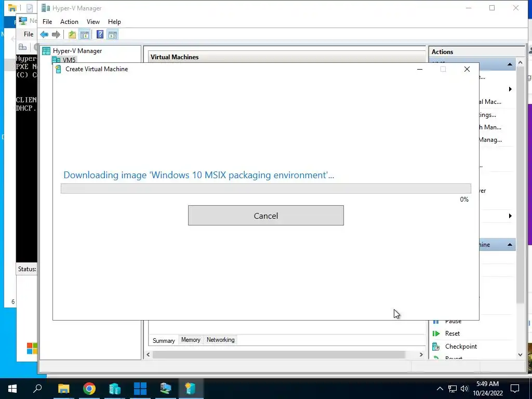The height and width of the screenshot is (399, 532).
Task: Click the Checkpoint action label
Action: point(461,347)
